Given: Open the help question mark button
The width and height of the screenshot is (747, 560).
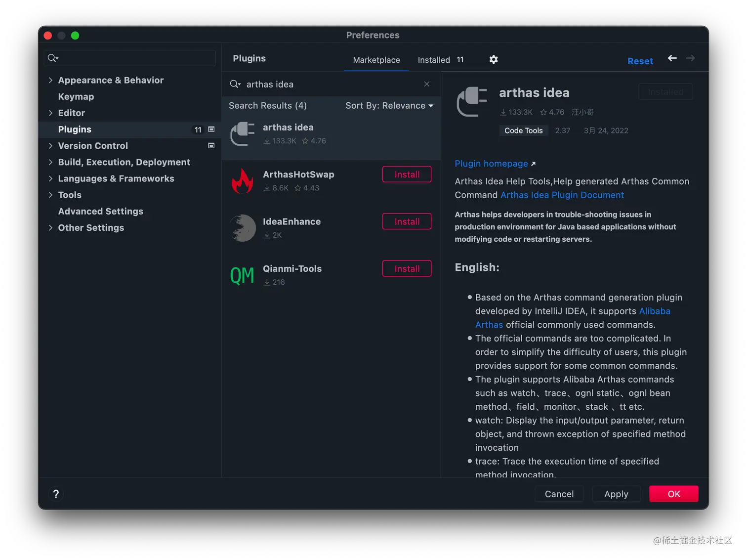Looking at the screenshot, I should pos(56,494).
